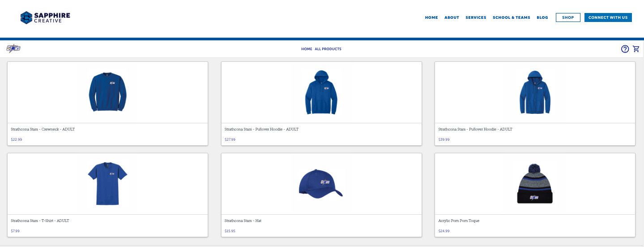This screenshot has height=247, width=644.
Task: Open the $27.99 pullover hoodie image
Action: [x=321, y=92]
